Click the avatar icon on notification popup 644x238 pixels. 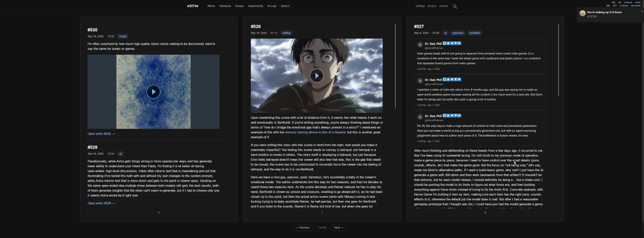pyautogui.click(x=582, y=14)
